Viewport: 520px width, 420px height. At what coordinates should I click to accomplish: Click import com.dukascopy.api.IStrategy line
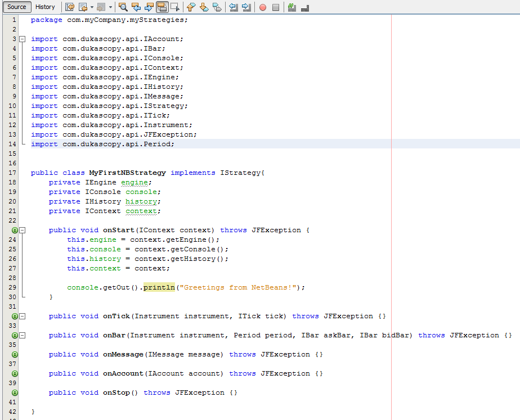(109, 106)
